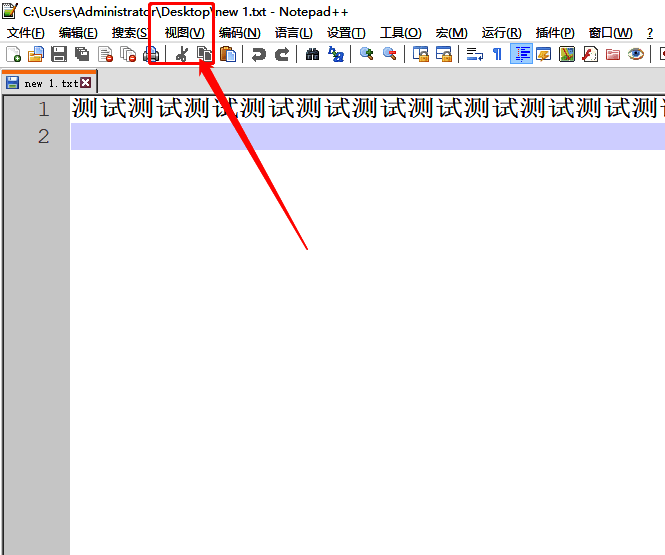Switch to the new 1.txt tab

pyautogui.click(x=48, y=83)
